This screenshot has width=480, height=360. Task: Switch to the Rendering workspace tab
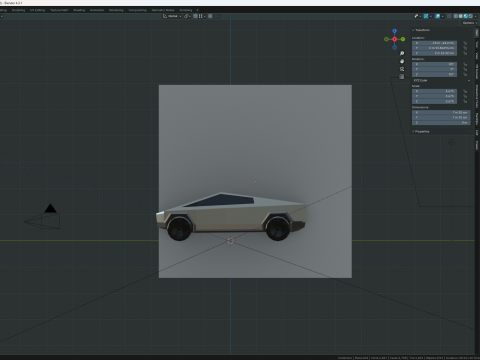pyautogui.click(x=116, y=10)
